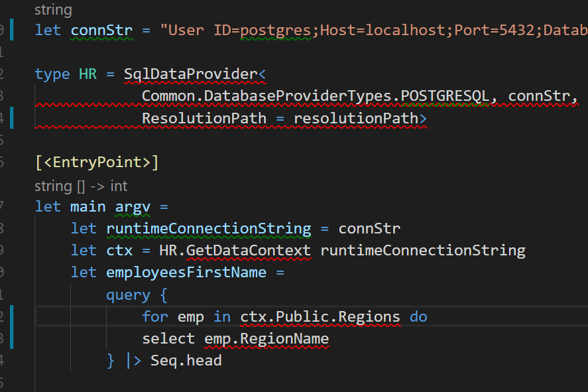Click the runtimeConnectionString binding name
The width and height of the screenshot is (588, 392).
click(208, 228)
